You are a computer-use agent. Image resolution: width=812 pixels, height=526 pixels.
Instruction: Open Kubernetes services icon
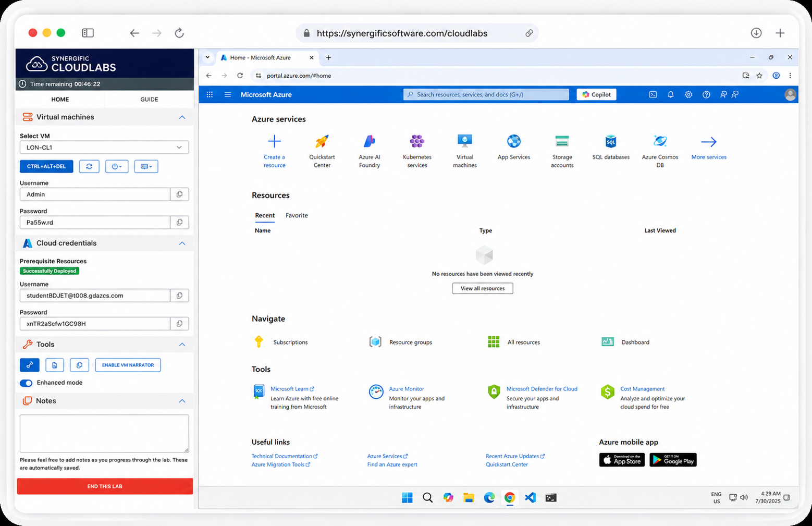tap(417, 141)
